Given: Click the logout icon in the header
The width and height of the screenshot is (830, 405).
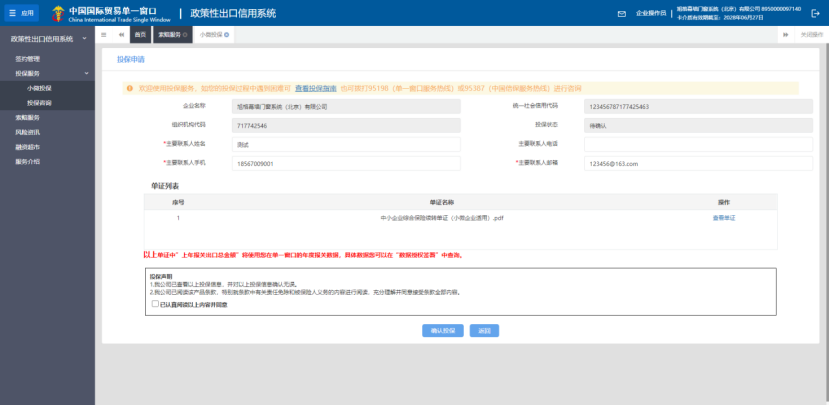Looking at the screenshot, I should (815, 14).
